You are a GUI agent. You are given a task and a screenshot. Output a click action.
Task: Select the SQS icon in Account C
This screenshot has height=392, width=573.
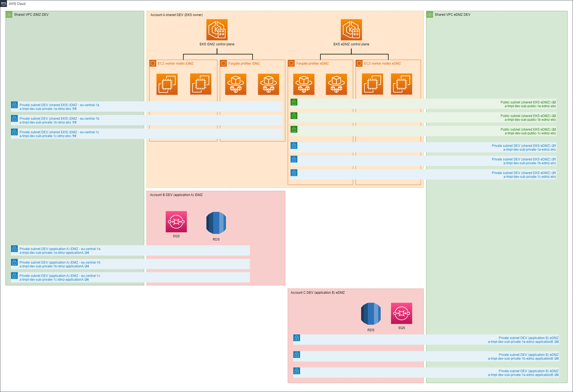click(401, 313)
